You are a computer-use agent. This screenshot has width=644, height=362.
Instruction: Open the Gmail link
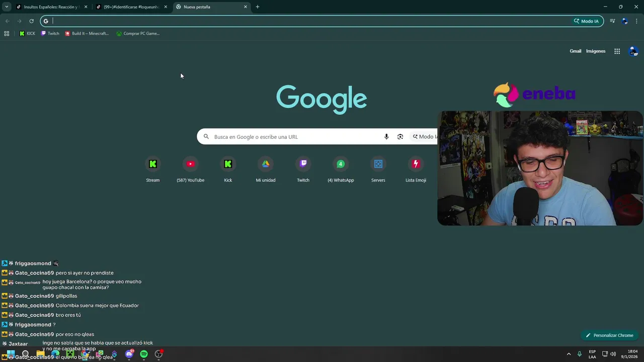(576, 51)
